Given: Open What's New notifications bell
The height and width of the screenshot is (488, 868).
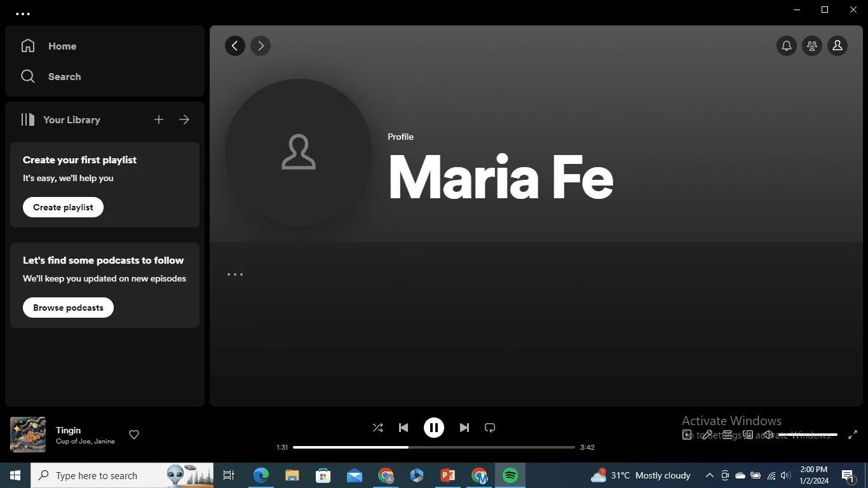Looking at the screenshot, I should (x=787, y=46).
